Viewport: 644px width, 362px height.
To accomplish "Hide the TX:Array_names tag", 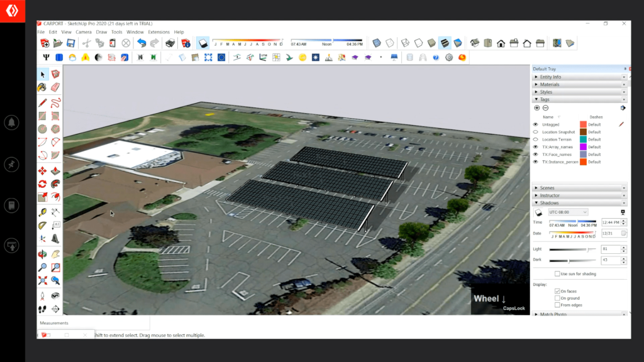I will point(536,147).
